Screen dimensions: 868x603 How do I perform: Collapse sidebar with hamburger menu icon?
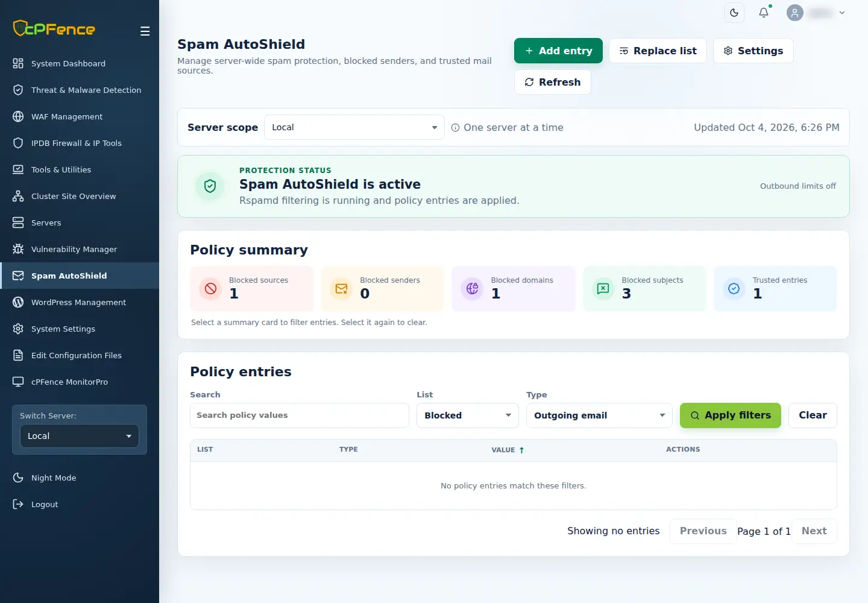145,31
